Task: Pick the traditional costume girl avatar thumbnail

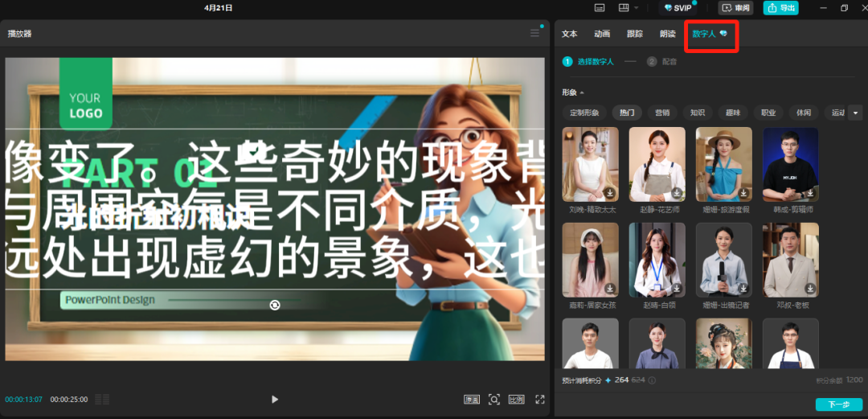Action: tap(724, 343)
